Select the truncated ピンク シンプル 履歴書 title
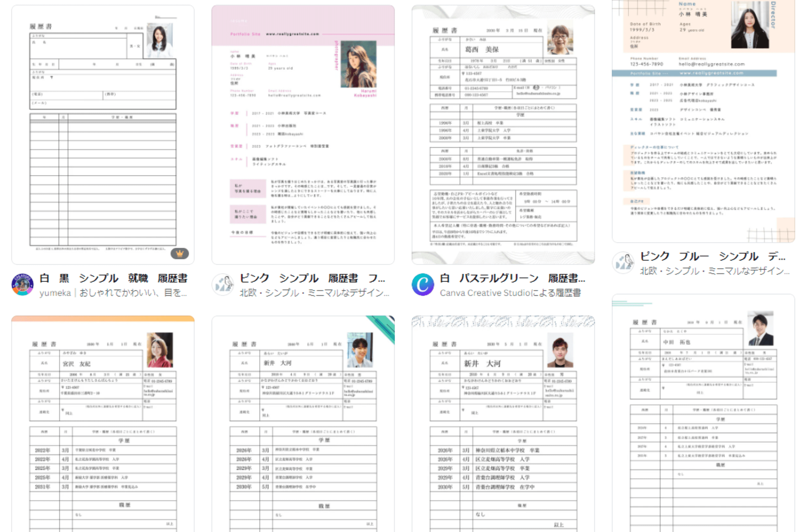Viewport: 798px width, 532px height. coord(312,278)
